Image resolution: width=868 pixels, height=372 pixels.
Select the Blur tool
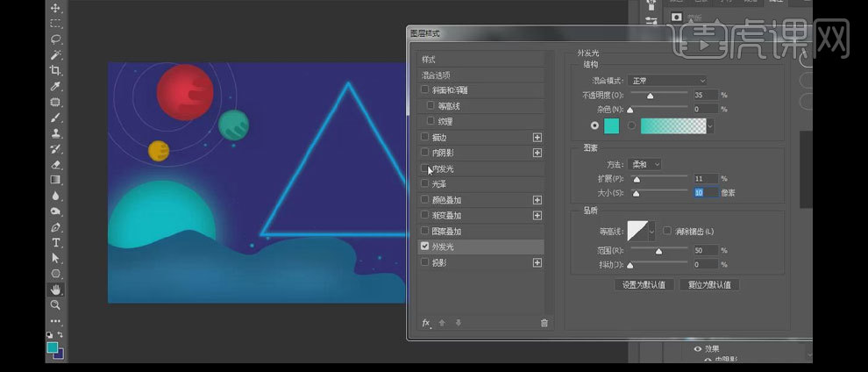(56, 196)
